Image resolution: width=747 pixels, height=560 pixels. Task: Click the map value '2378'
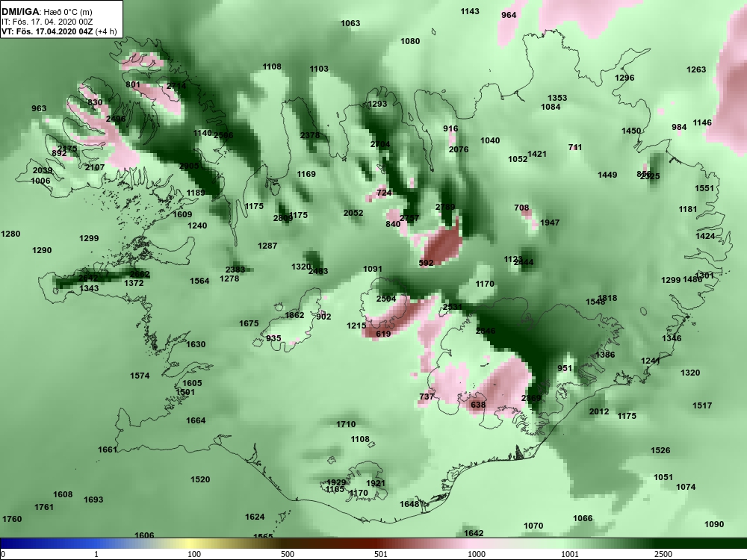click(x=310, y=135)
